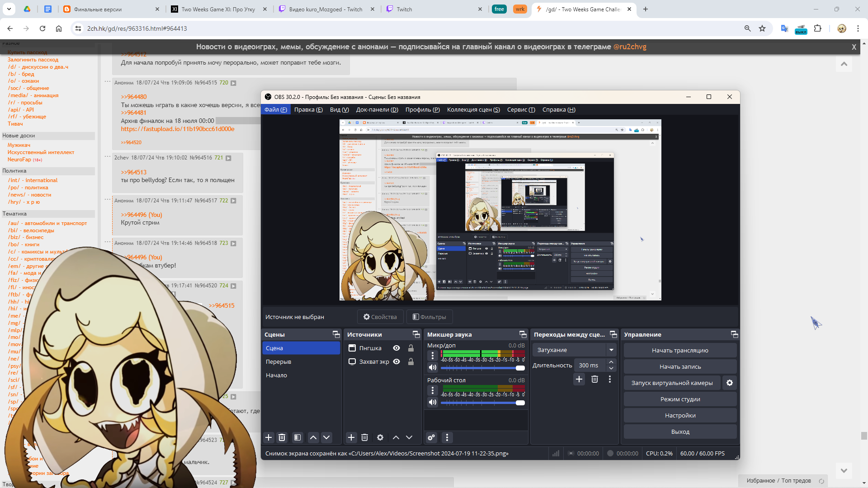Open the Вид menu in OBS

click(340, 110)
